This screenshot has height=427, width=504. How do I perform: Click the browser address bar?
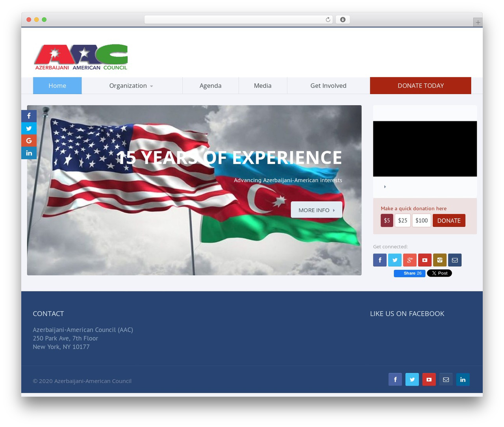pos(239,20)
